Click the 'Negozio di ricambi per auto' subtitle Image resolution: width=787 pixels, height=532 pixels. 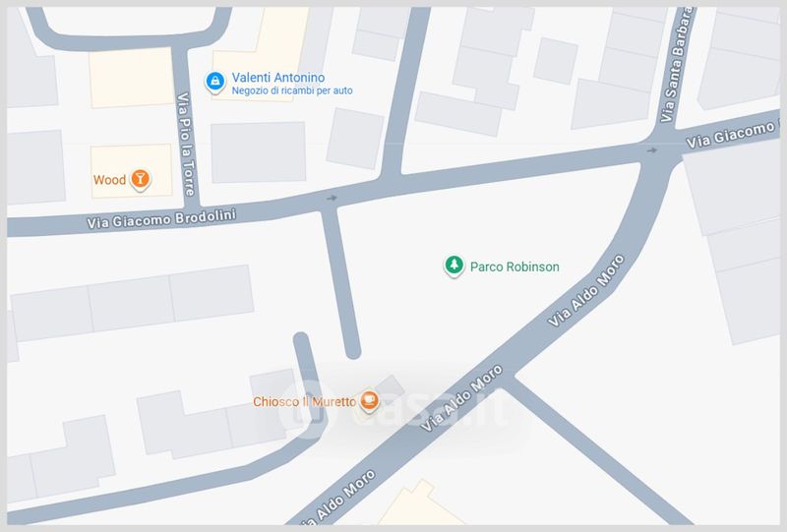292,91
